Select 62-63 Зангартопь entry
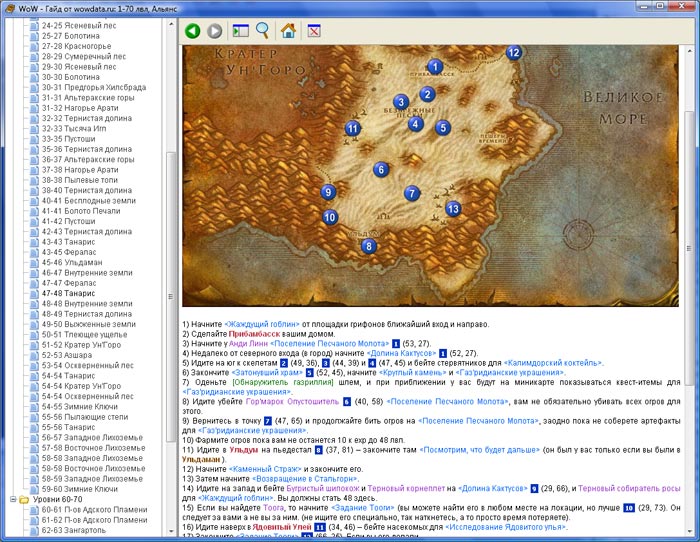The width and height of the screenshot is (700, 542). (74, 530)
